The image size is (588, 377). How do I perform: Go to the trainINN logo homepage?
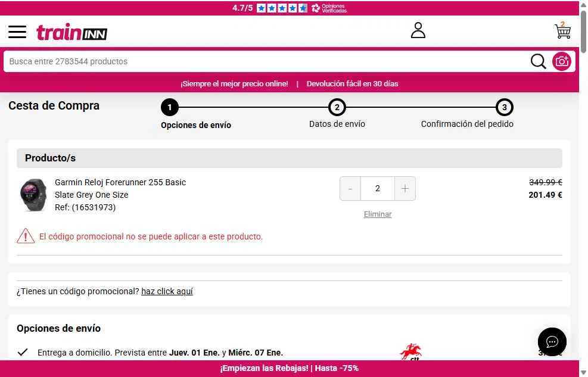[71, 32]
